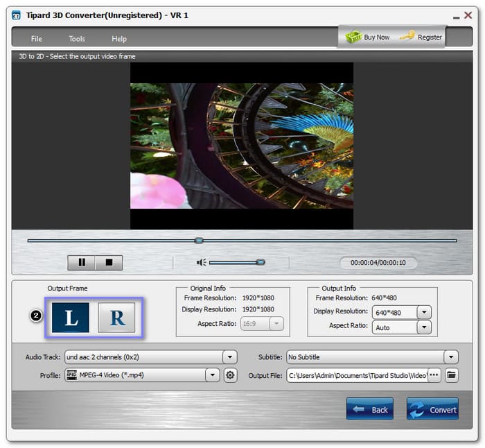Open the Tools menu
This screenshot has height=448, width=485.
[x=77, y=39]
